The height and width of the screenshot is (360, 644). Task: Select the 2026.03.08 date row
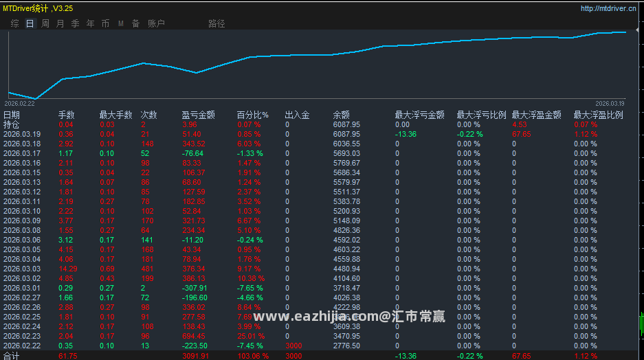[22, 230]
